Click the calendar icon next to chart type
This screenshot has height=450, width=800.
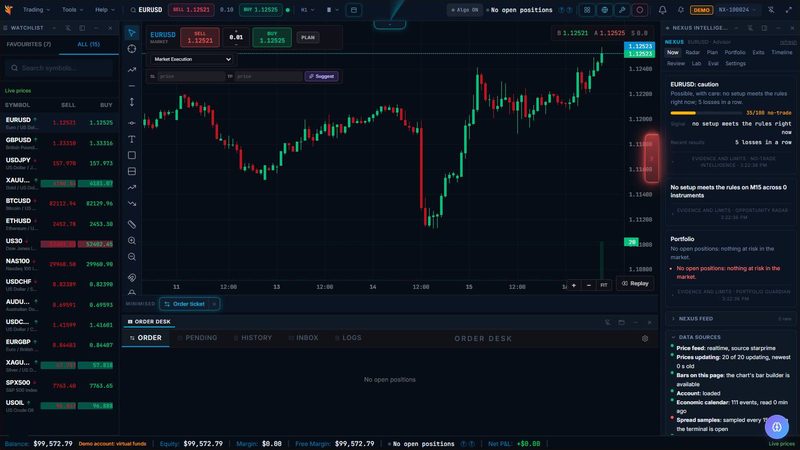[x=354, y=10]
